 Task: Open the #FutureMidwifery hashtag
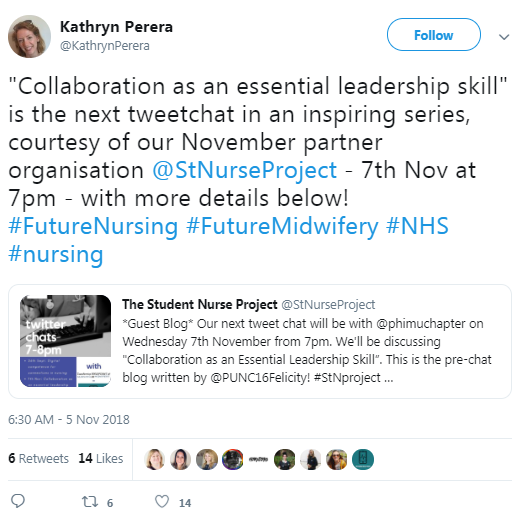[282, 226]
